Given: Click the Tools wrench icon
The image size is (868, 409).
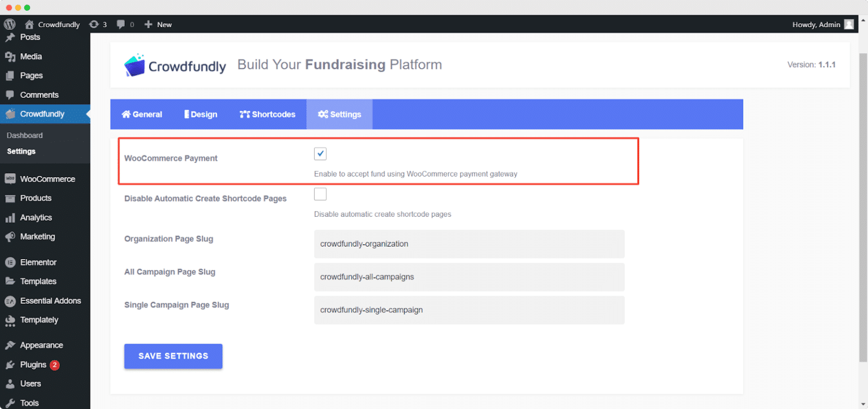Looking at the screenshot, I should pos(10,403).
